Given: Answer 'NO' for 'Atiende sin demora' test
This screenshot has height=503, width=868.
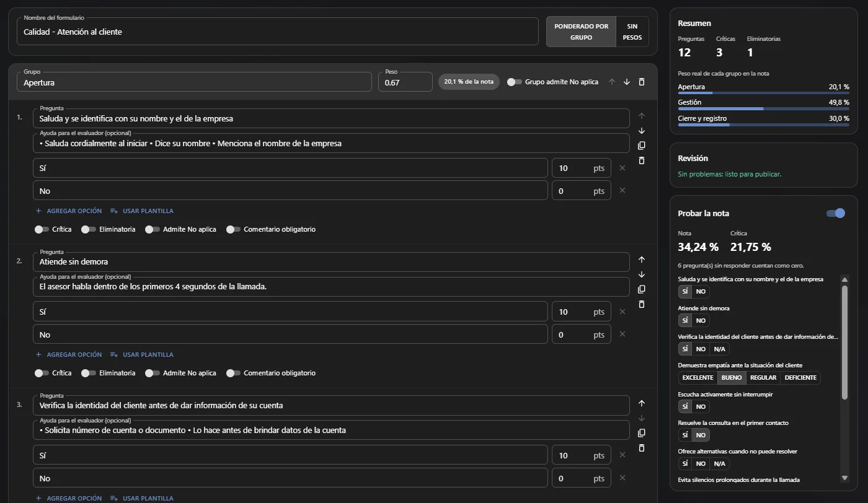Looking at the screenshot, I should [701, 320].
